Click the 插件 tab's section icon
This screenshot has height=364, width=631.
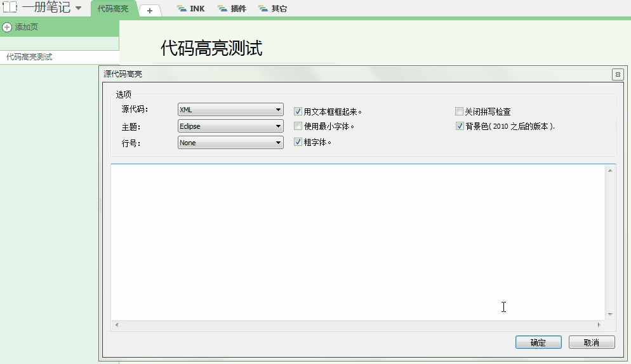[223, 8]
